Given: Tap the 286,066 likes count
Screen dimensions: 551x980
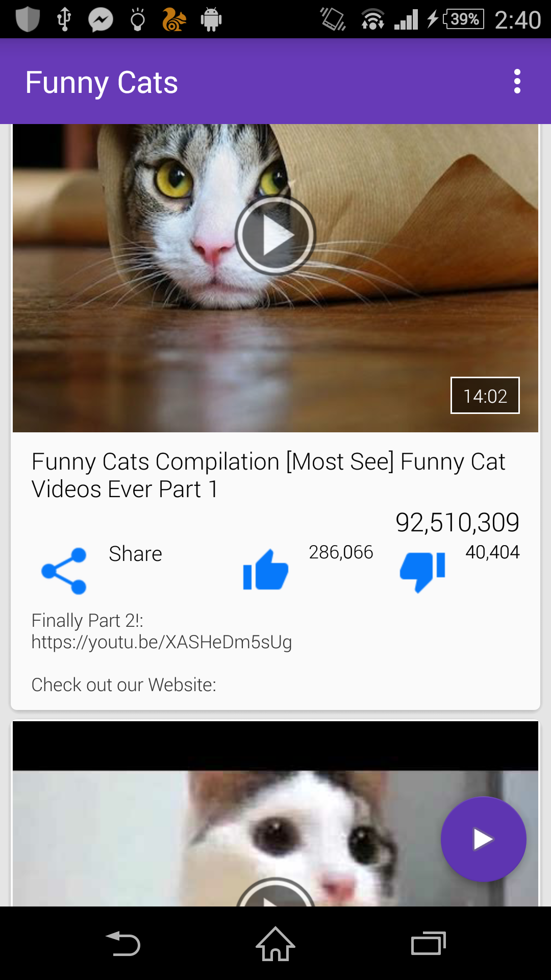Looking at the screenshot, I should click(x=341, y=552).
